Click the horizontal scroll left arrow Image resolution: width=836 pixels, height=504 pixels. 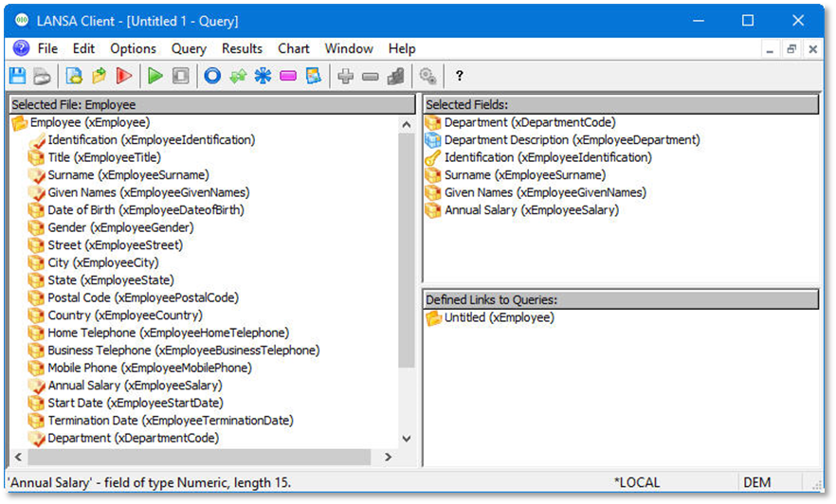(18, 458)
